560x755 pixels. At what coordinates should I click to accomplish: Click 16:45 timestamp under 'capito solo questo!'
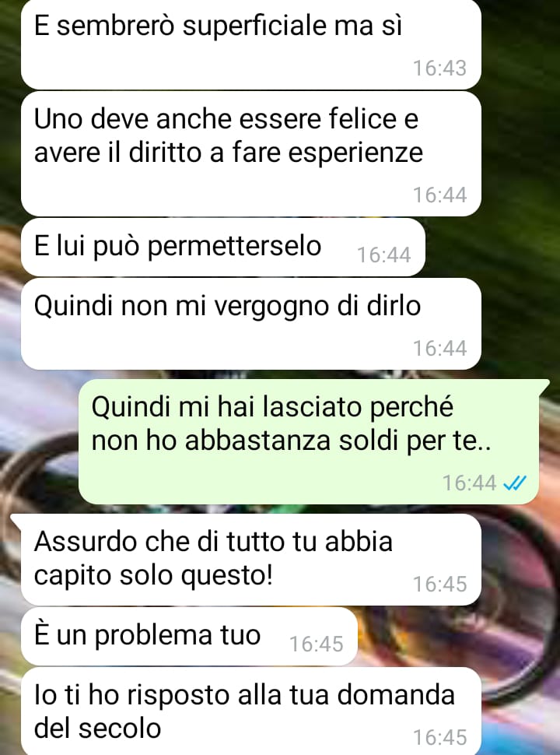click(439, 584)
